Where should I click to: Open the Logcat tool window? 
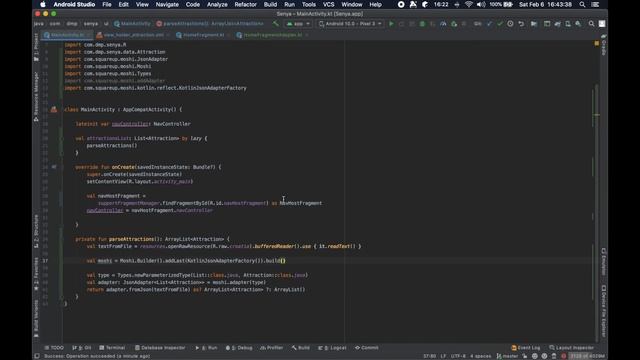332,348
